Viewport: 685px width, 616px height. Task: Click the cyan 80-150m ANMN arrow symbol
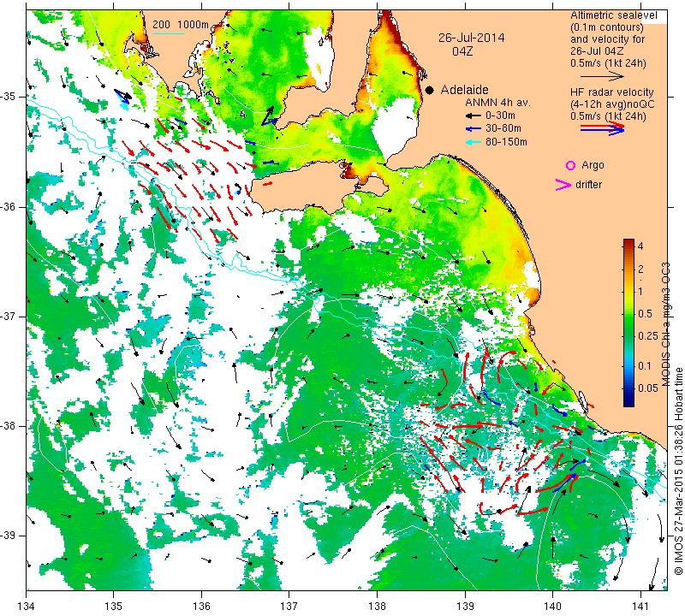(x=473, y=142)
